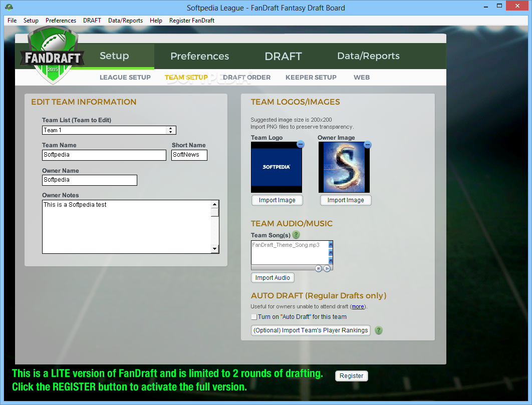Open the Help menu
This screenshot has width=532, height=405.
(x=156, y=21)
